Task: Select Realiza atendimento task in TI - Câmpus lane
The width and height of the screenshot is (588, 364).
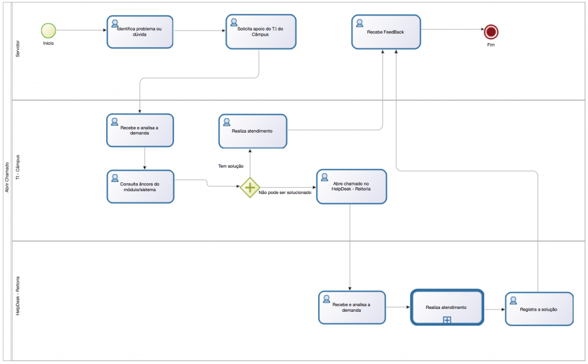Action: pyautogui.click(x=252, y=131)
